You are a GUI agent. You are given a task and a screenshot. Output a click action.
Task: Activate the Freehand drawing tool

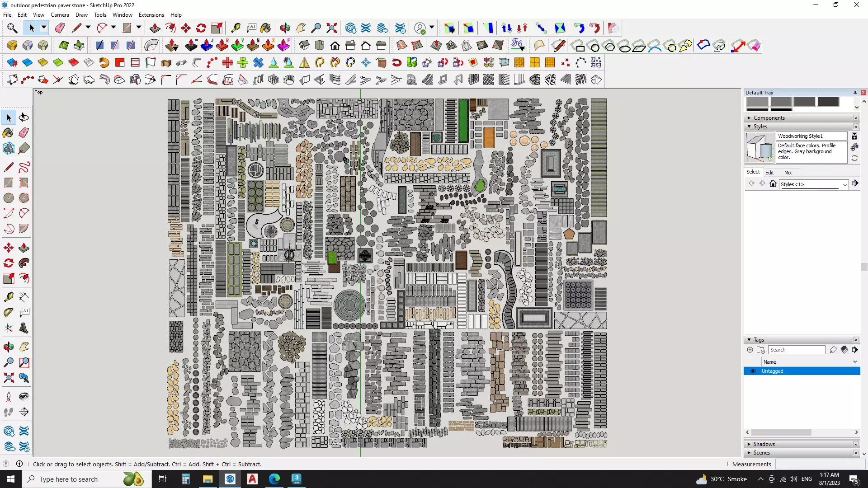pos(24,167)
